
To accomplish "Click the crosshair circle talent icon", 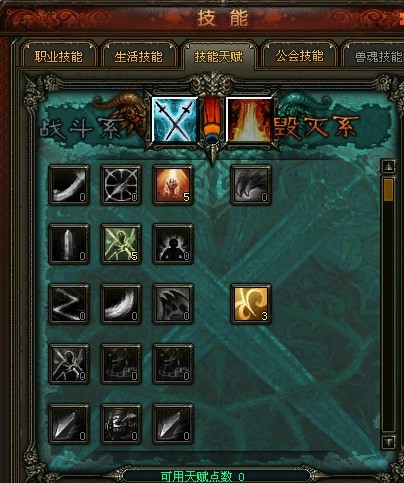I will pos(121,185).
